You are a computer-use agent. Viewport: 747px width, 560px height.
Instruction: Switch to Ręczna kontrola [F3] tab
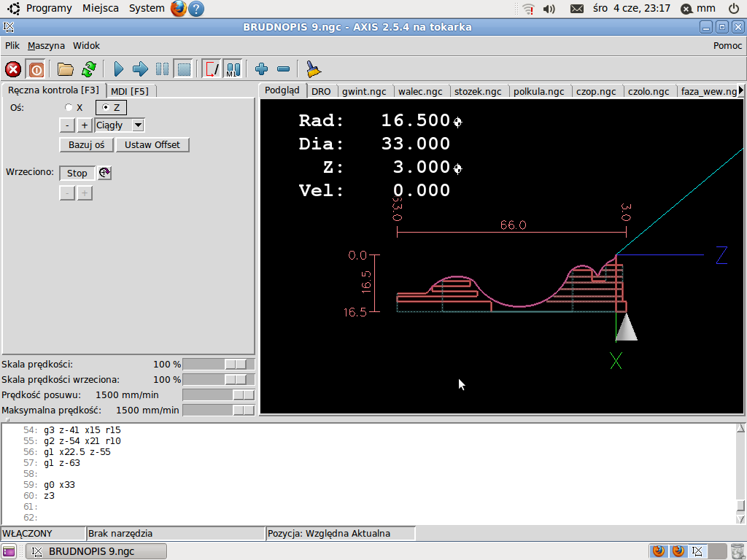pos(53,90)
